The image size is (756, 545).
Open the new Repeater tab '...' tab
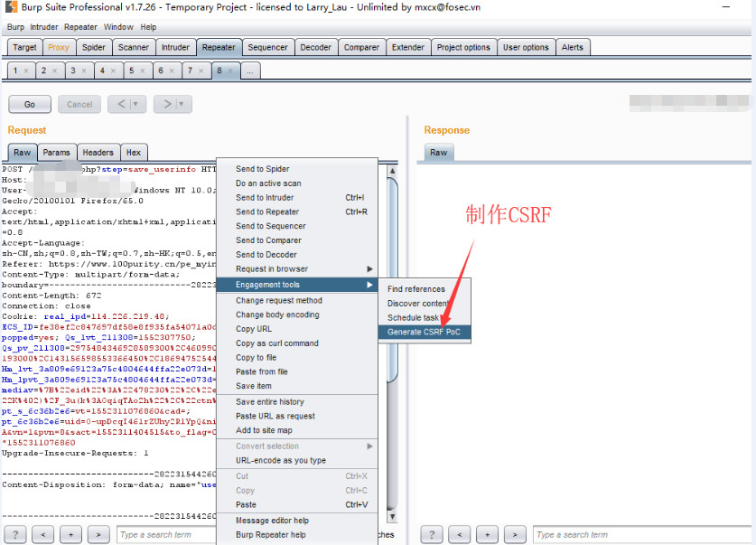pyautogui.click(x=250, y=70)
